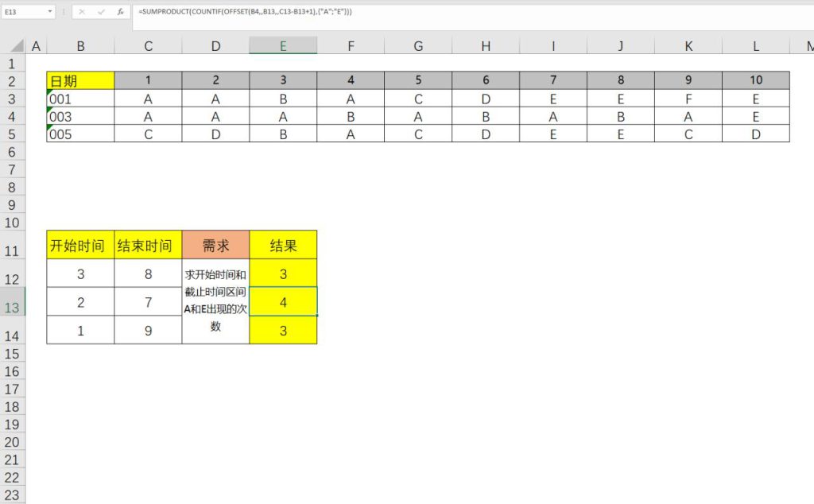Select column K header
Image resolution: width=814 pixels, height=504 pixels.
click(x=688, y=46)
